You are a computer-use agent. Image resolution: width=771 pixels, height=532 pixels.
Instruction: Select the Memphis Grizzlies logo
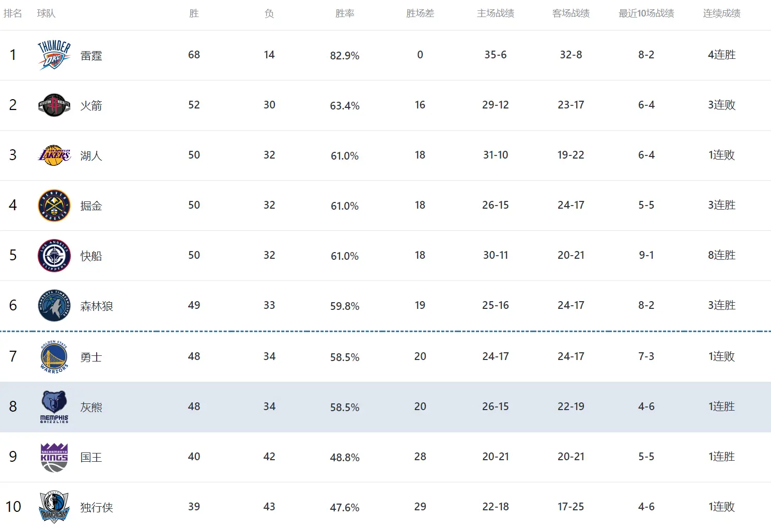(54, 407)
